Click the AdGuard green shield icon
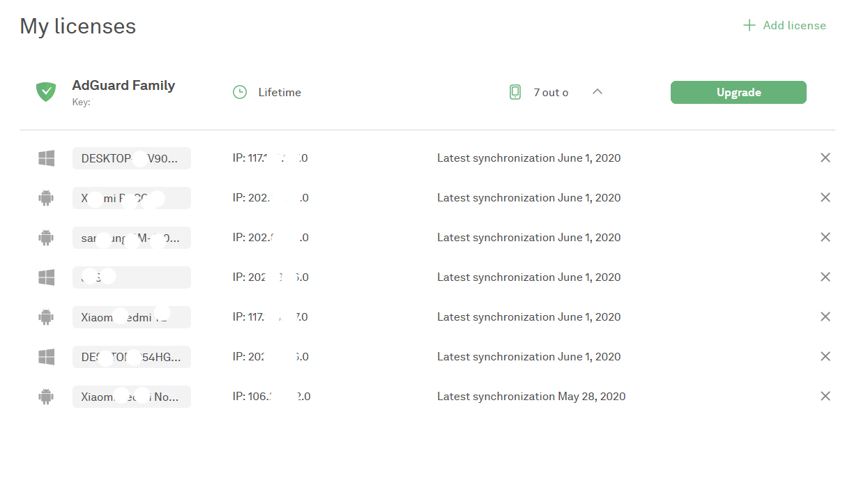 tap(46, 92)
